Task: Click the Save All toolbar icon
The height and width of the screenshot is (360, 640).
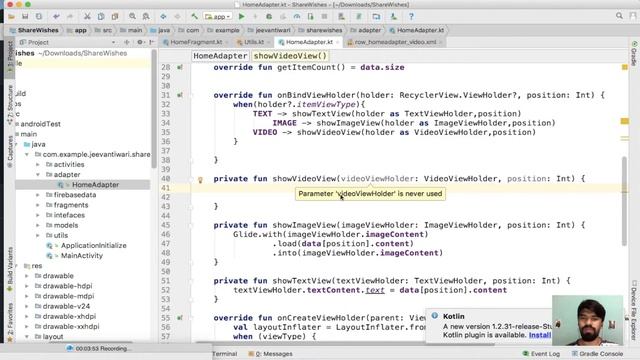Action: pyautogui.click(x=25, y=17)
